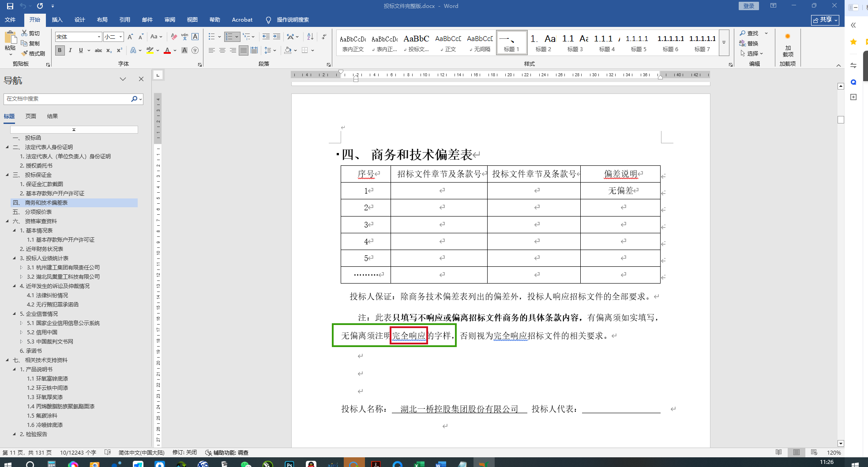868x467 pixels.
Task: Switch to Read Mode view in status bar
Action: point(779,452)
